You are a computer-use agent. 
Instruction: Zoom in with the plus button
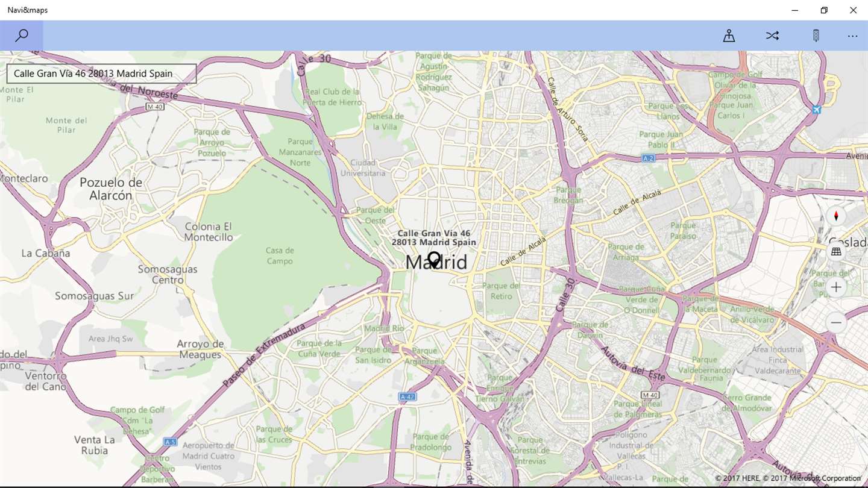coord(836,287)
